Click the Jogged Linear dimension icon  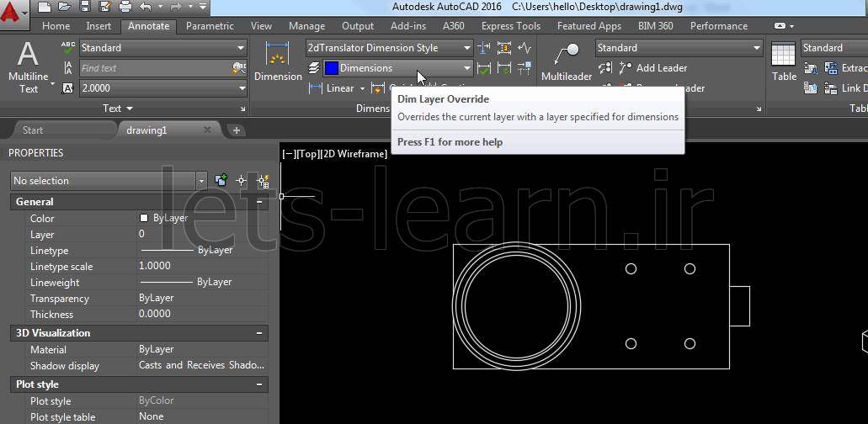525,48
